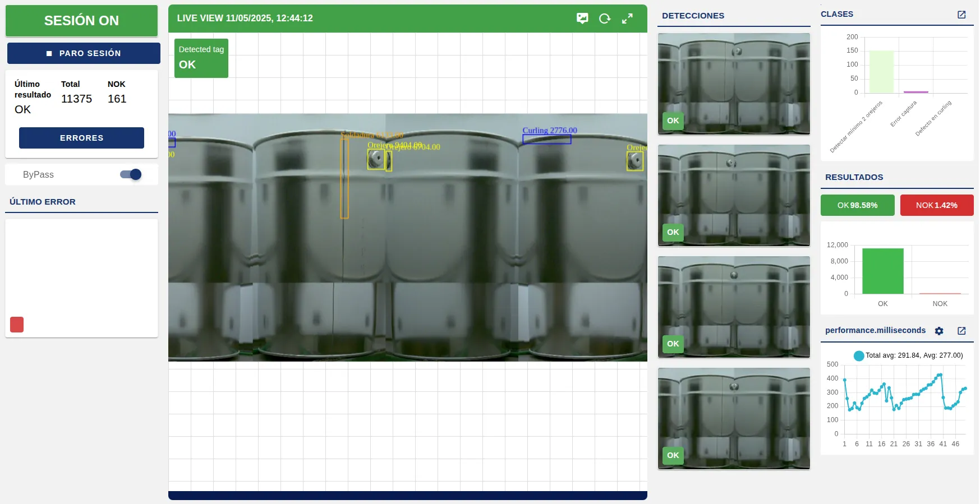This screenshot has width=980, height=504.
Task: Click the Último resultado OK value
Action: [x=23, y=109]
